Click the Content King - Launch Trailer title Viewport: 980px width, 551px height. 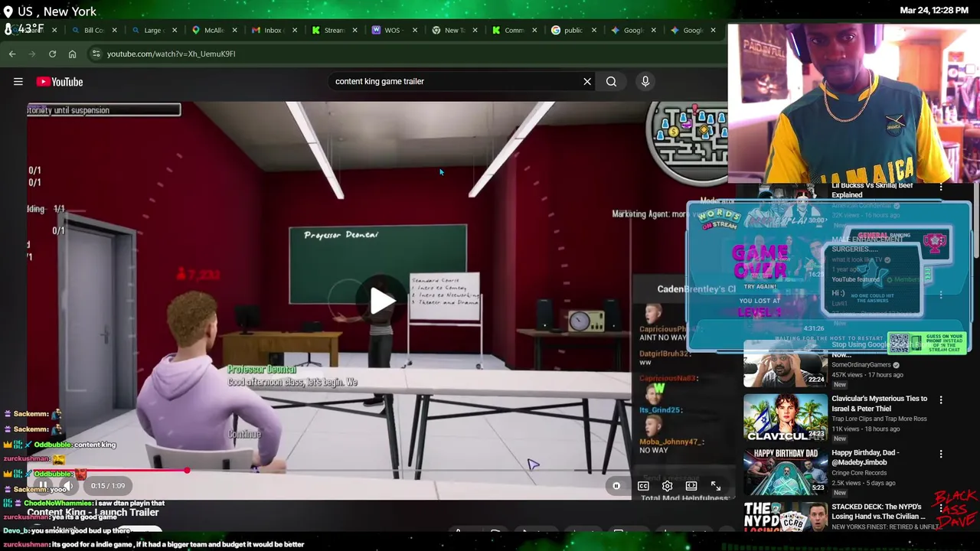(93, 513)
